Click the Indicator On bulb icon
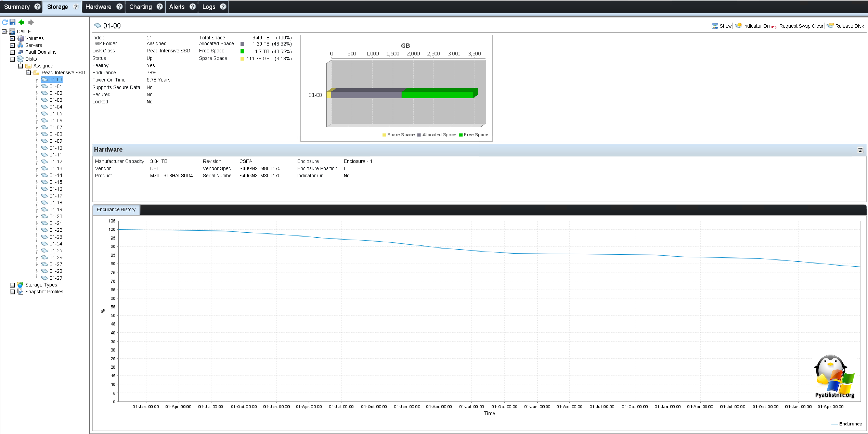 [x=738, y=26]
